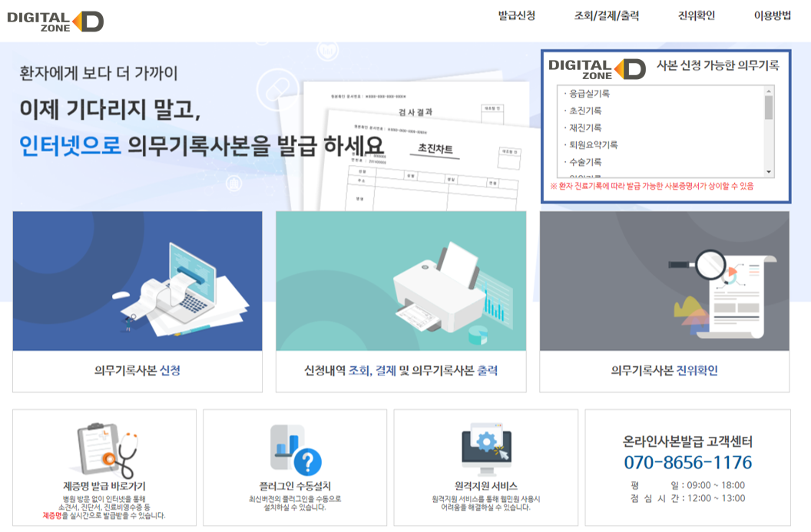Open the 조회/결제/출력 menu
This screenshot has height=532, width=811.
(x=606, y=15)
